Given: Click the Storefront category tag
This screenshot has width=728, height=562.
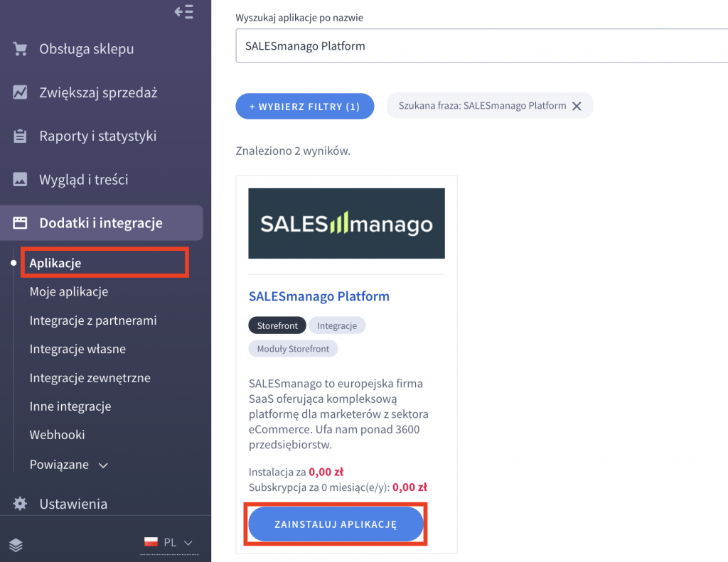Looking at the screenshot, I should pyautogui.click(x=277, y=325).
